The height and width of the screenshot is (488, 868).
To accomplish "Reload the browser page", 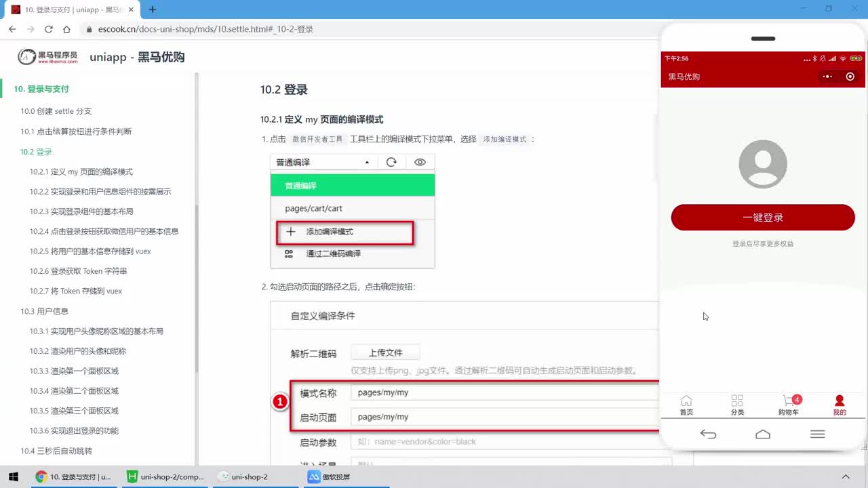I will 48,29.
